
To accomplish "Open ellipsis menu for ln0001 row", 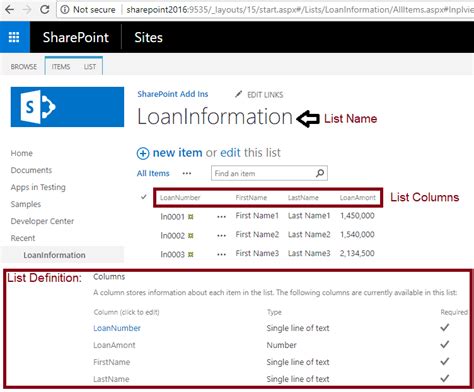I will [221, 217].
